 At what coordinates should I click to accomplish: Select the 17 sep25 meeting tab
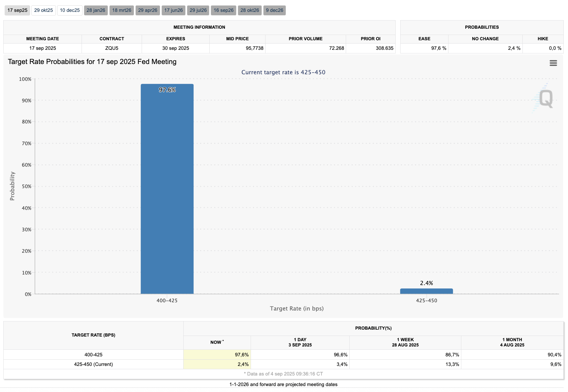[17, 10]
